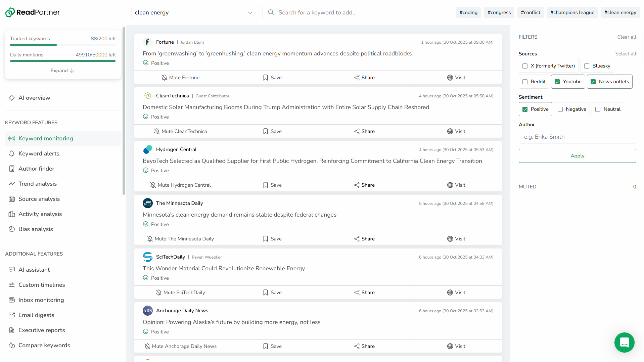Click the muted bell icon for Minnesota Daily

coord(150,239)
